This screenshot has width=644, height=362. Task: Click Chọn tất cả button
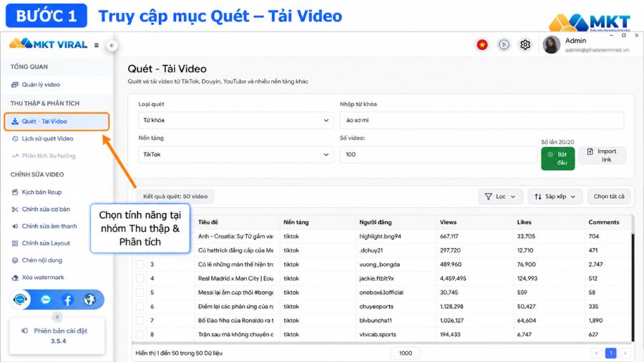point(609,197)
